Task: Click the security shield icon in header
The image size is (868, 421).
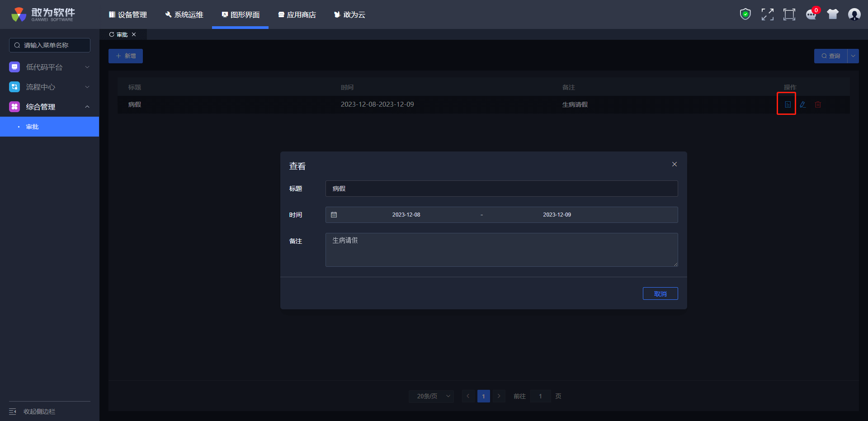Action: point(745,14)
